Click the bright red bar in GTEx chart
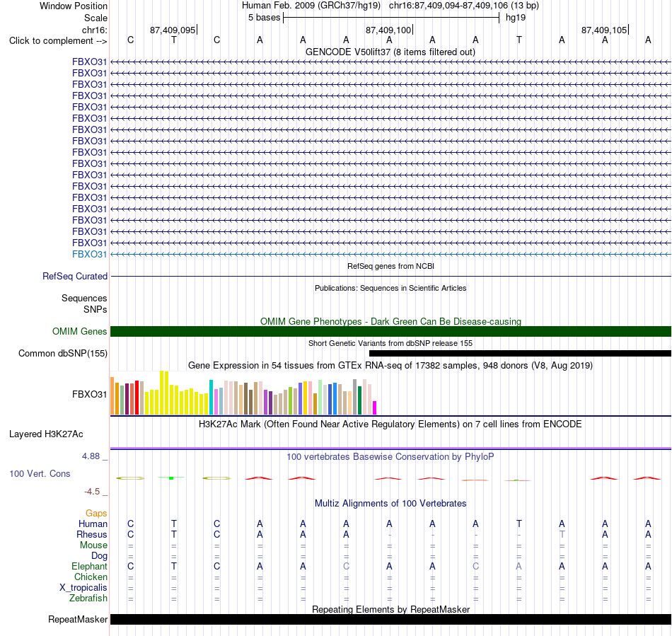The height and width of the screenshot is (636, 672). (x=137, y=398)
